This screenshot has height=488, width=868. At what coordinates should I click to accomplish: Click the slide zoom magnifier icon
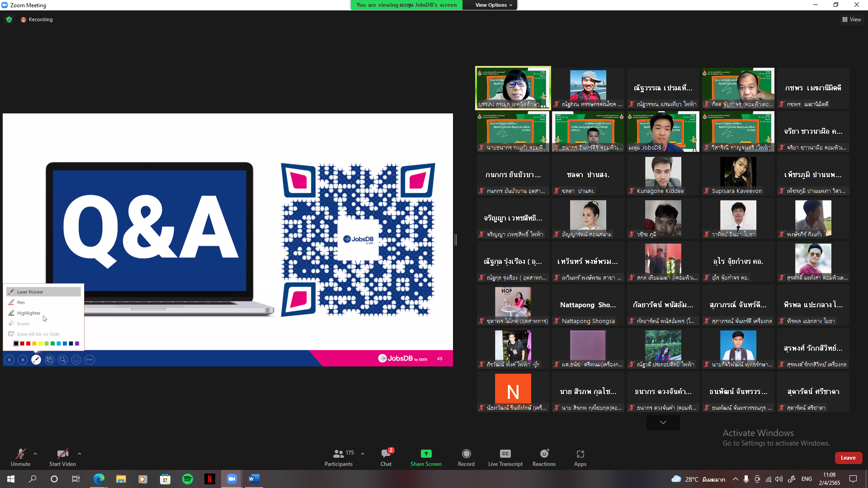63,360
